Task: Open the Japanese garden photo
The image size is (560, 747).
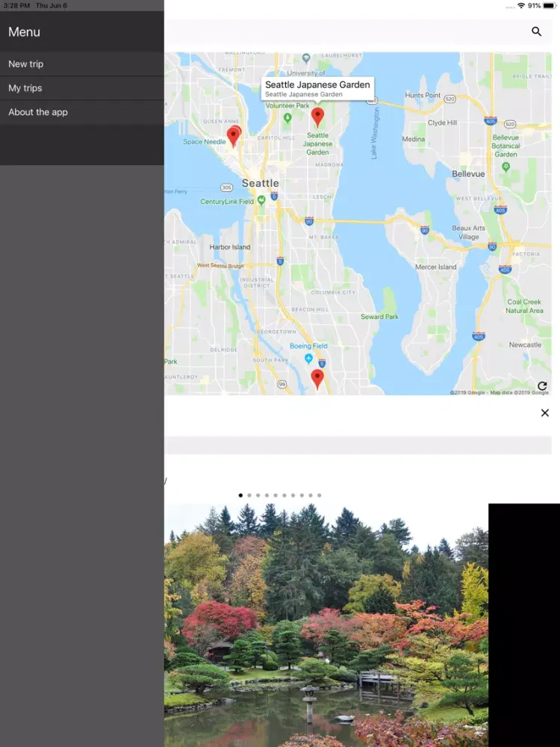Action: click(x=326, y=625)
